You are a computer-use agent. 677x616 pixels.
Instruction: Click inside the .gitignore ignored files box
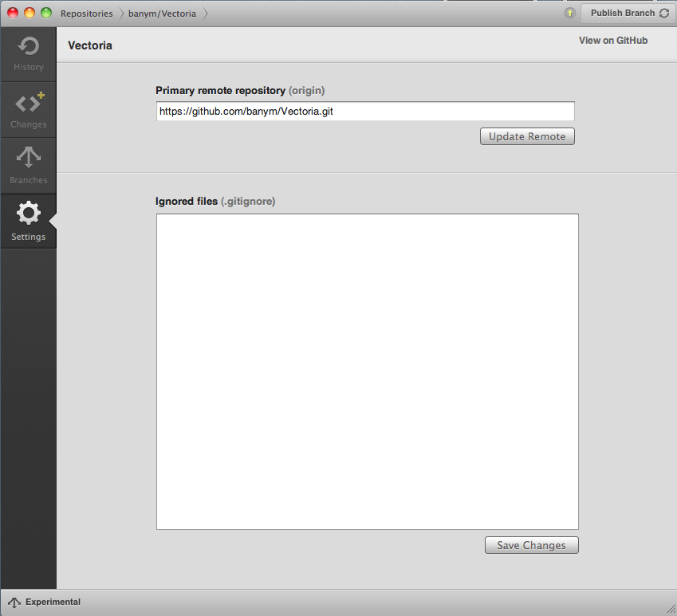click(x=367, y=371)
